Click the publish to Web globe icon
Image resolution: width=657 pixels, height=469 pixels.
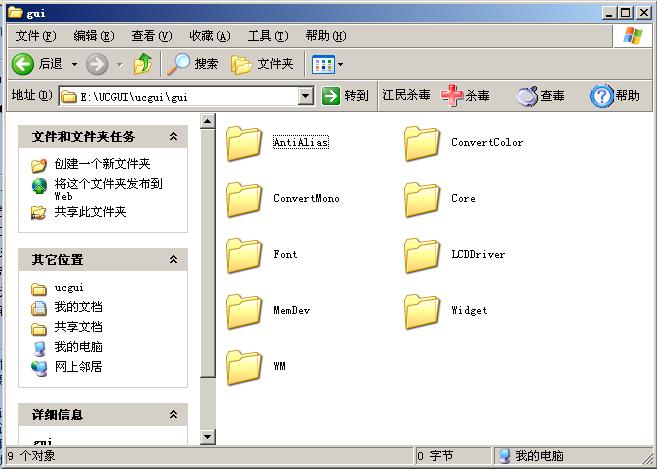[x=39, y=186]
